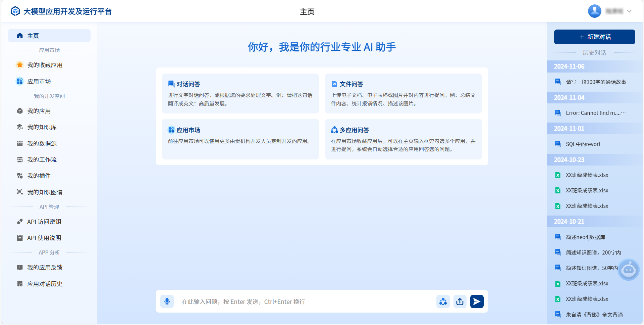This screenshot has width=644, height=325.
Task: Expand the user account dropdown chevron
Action: coord(629,11)
